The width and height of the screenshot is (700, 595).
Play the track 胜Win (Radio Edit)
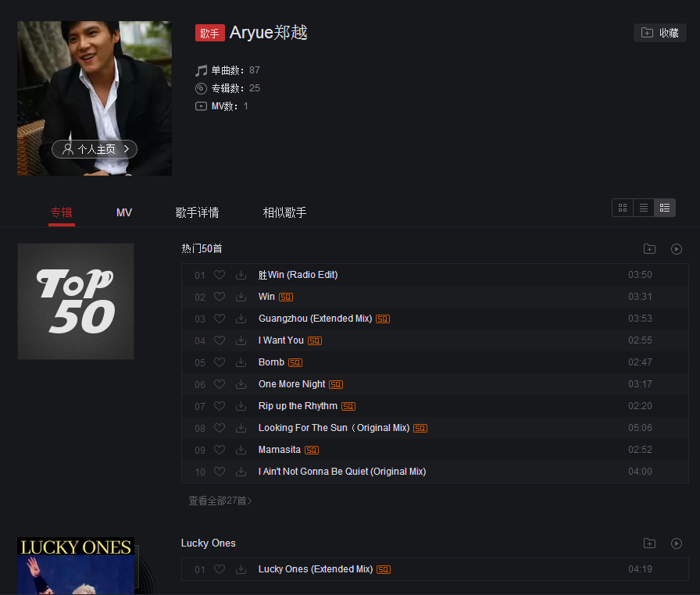(298, 275)
